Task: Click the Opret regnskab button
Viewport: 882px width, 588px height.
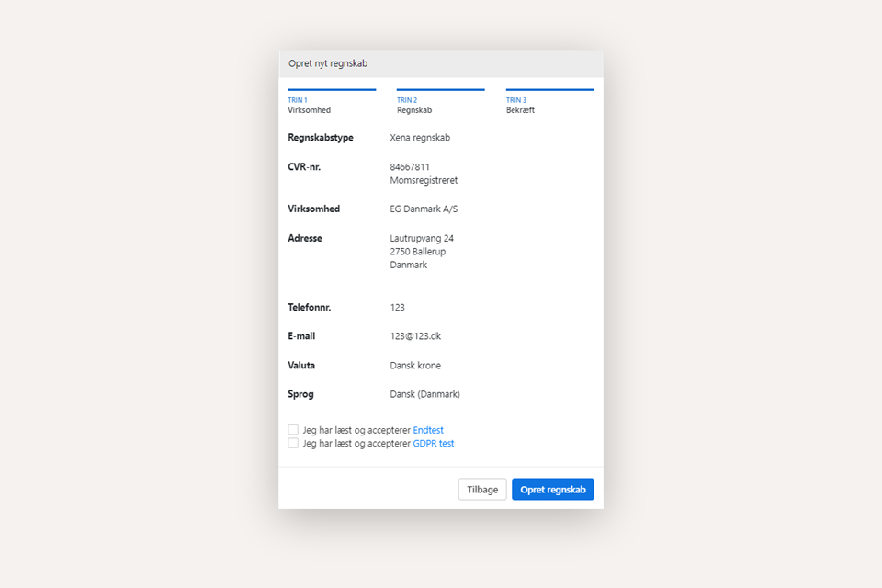Action: 552,490
